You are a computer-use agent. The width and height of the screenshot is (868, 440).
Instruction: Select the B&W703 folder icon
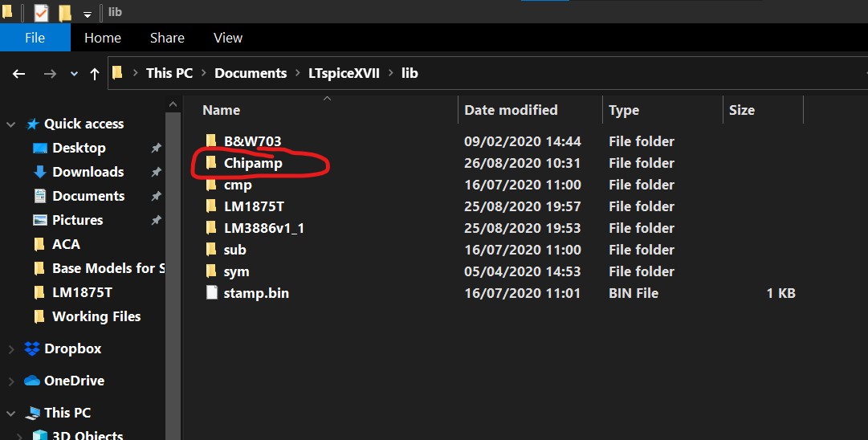coord(211,141)
